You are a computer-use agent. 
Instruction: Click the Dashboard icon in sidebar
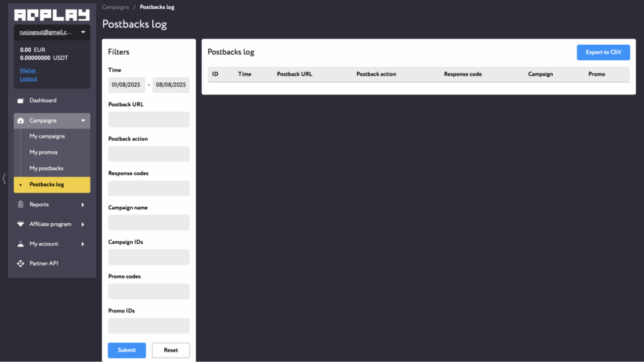click(21, 101)
